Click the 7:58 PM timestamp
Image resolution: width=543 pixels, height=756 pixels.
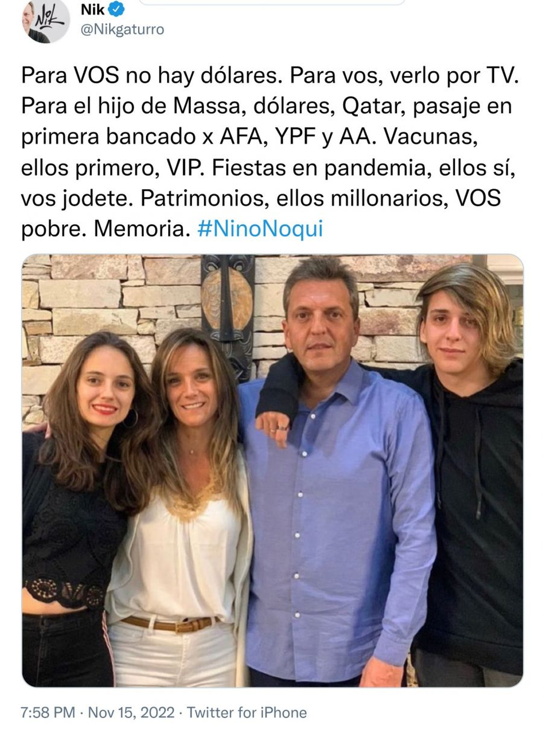pos(48,713)
